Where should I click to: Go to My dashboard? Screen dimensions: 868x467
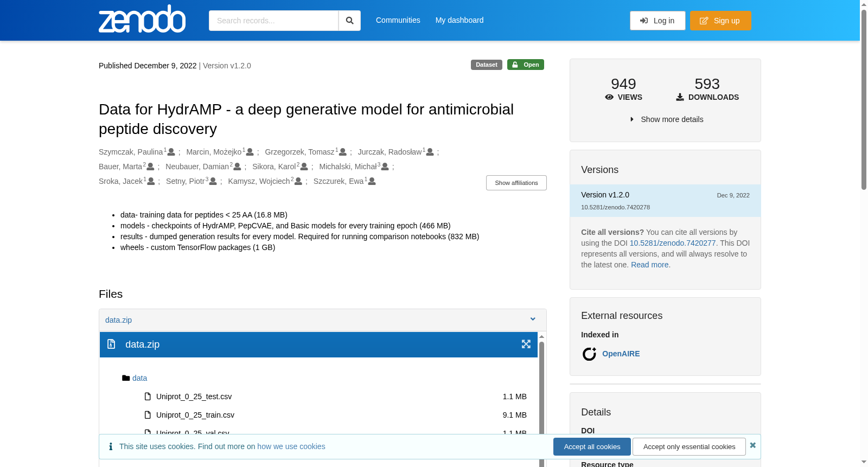[459, 20]
